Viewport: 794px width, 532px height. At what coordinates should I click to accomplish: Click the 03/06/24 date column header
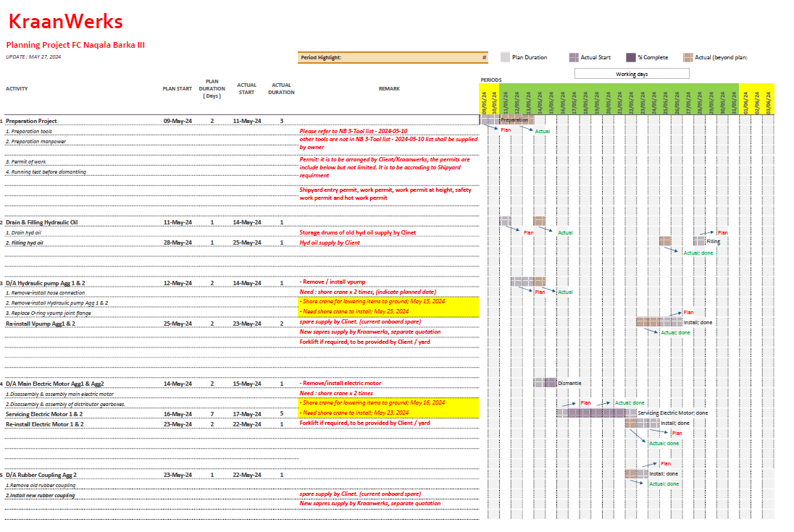coord(768,103)
